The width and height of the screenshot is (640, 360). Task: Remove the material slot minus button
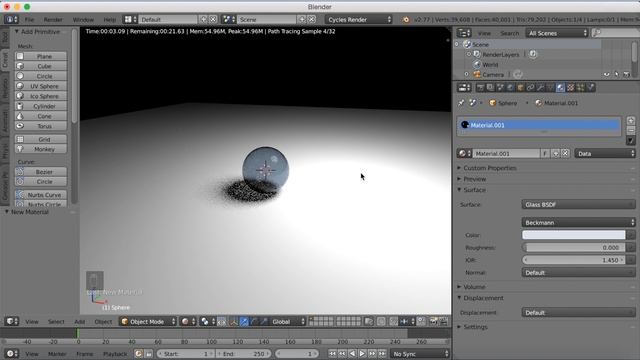click(x=631, y=130)
